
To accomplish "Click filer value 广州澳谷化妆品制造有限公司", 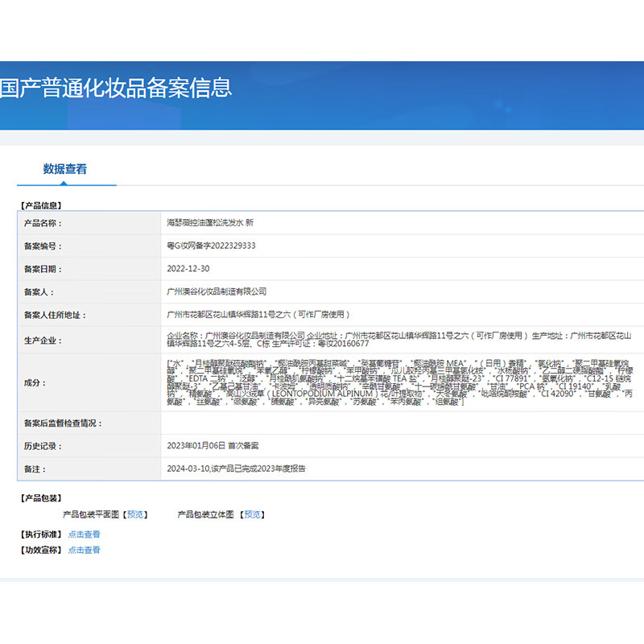I will click(217, 291).
